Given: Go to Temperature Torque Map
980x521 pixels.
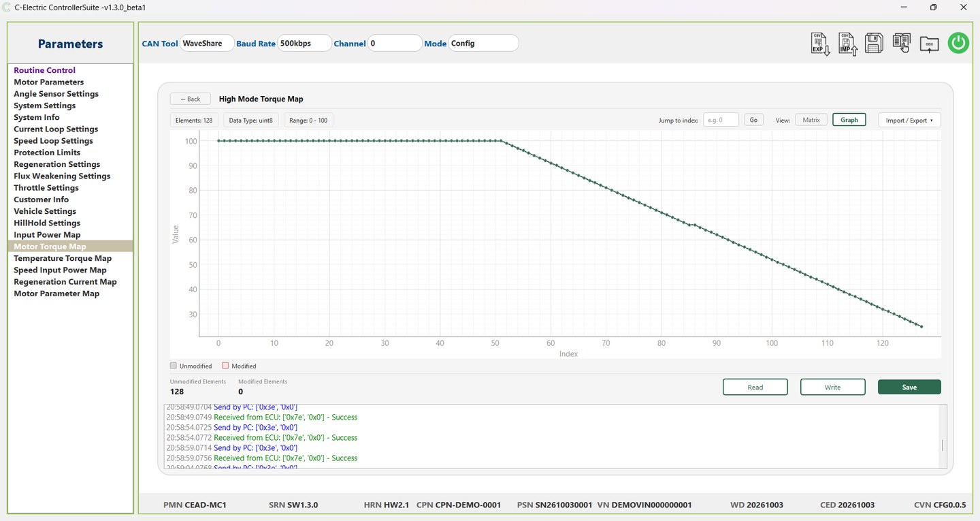Looking at the screenshot, I should (63, 258).
